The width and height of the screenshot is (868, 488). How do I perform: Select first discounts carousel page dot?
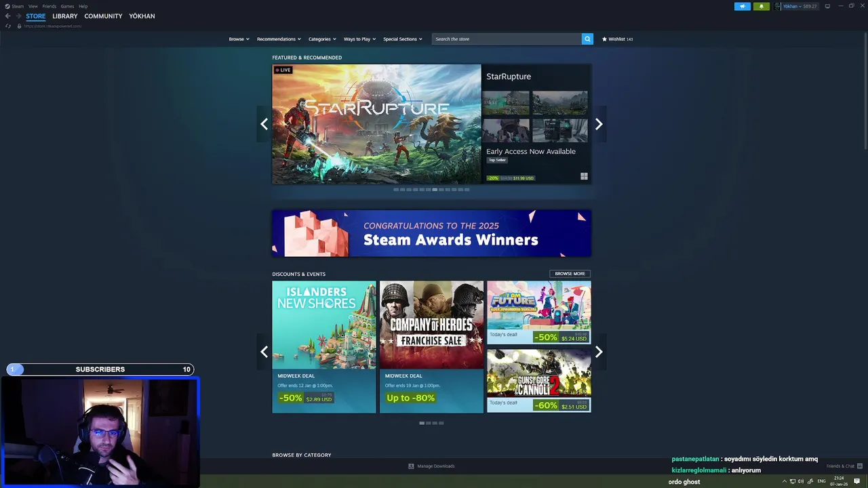422,423
